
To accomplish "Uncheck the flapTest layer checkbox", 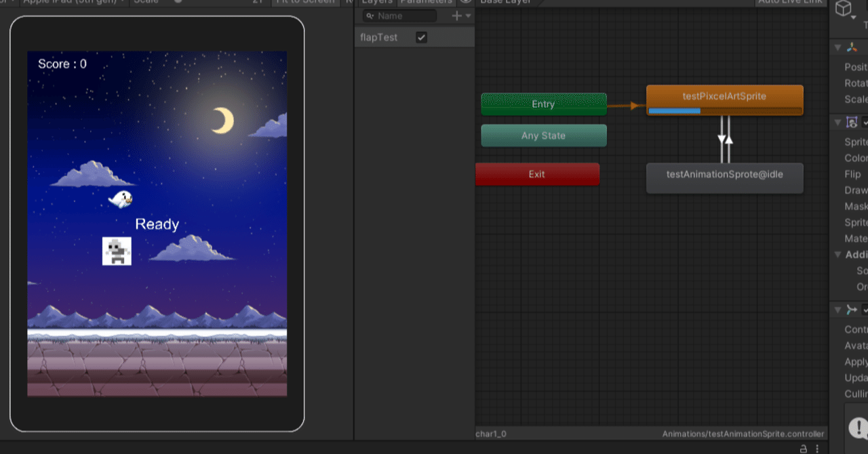I will click(x=421, y=37).
